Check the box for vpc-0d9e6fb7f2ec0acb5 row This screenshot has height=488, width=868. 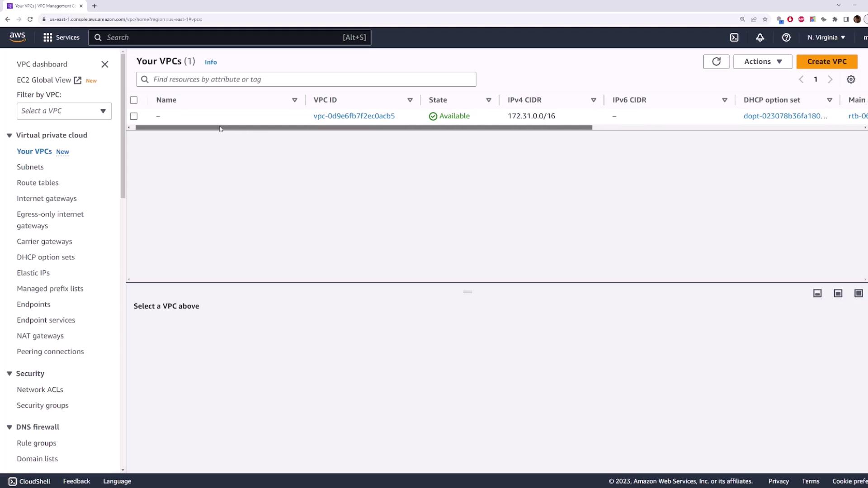[134, 116]
